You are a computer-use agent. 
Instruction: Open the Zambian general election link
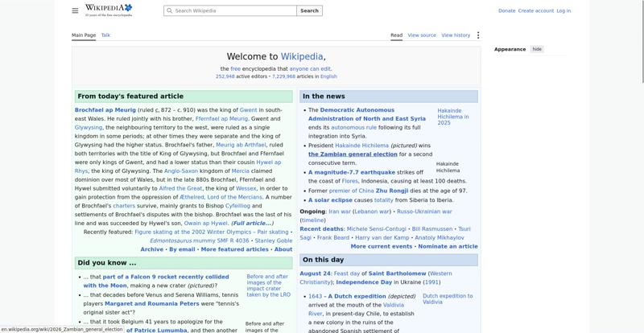tap(353, 154)
